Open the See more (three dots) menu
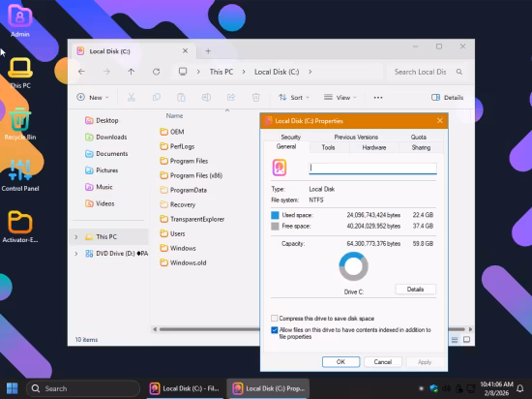 click(378, 98)
